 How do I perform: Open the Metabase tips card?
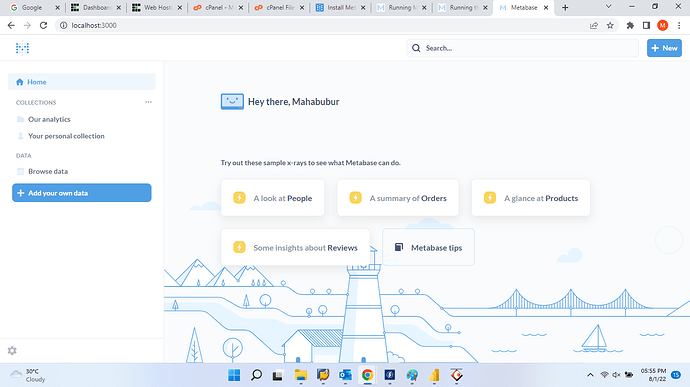tap(429, 247)
